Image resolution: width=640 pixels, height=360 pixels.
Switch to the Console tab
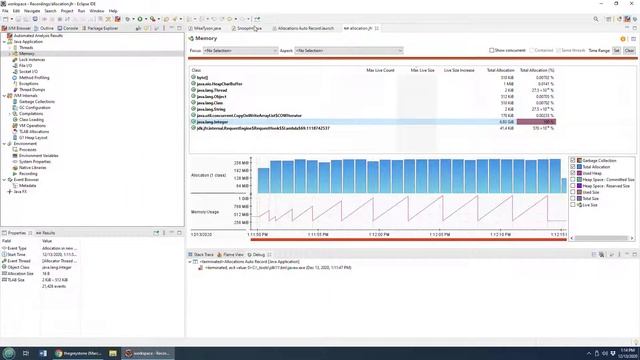coord(68,28)
